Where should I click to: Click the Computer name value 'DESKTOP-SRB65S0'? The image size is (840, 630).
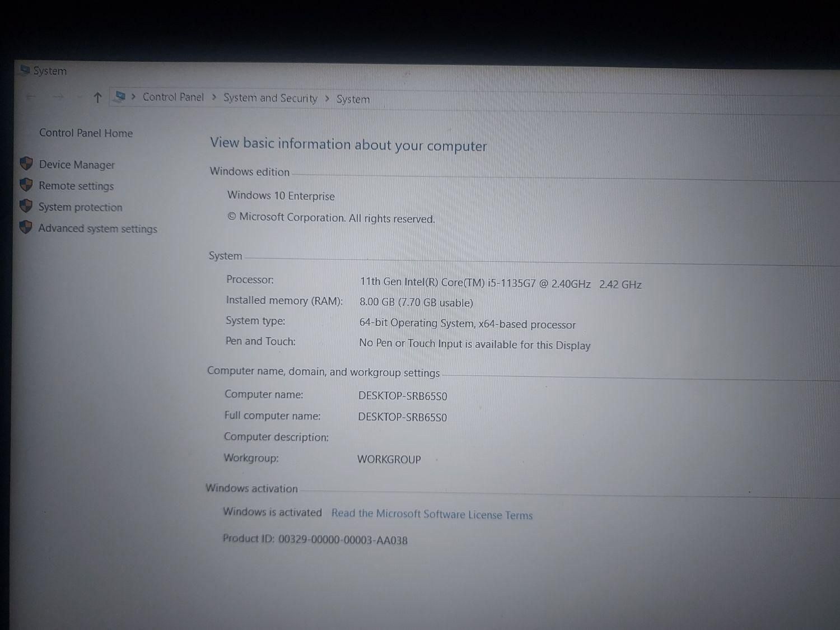(x=403, y=396)
